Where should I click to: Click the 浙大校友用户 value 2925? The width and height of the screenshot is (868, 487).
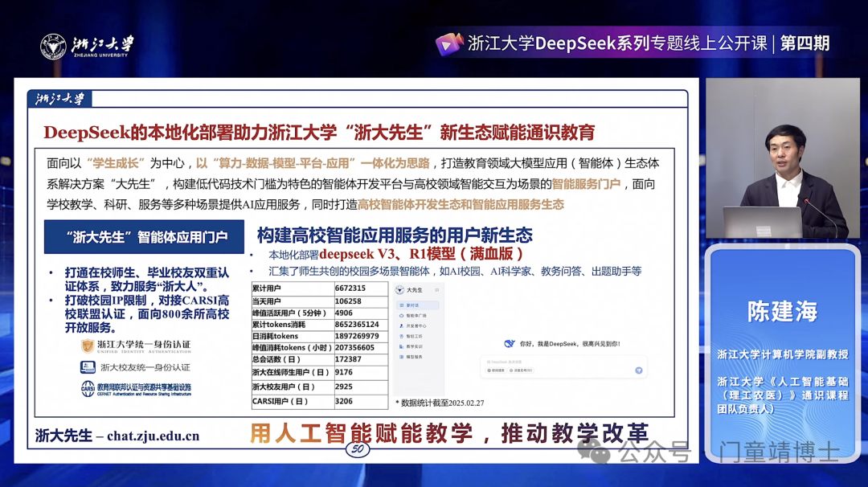pyautogui.click(x=344, y=387)
